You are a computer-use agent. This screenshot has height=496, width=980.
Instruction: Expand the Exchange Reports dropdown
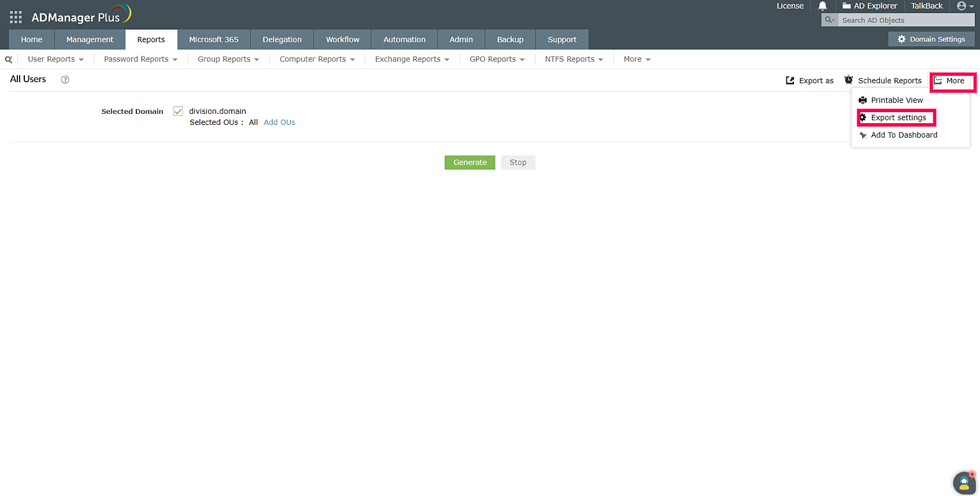(412, 60)
